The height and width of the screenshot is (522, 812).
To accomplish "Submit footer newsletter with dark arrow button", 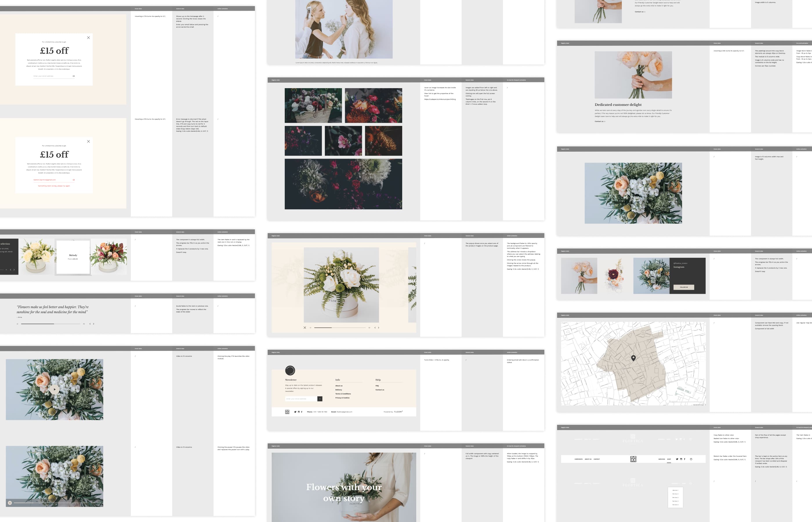I will [320, 399].
